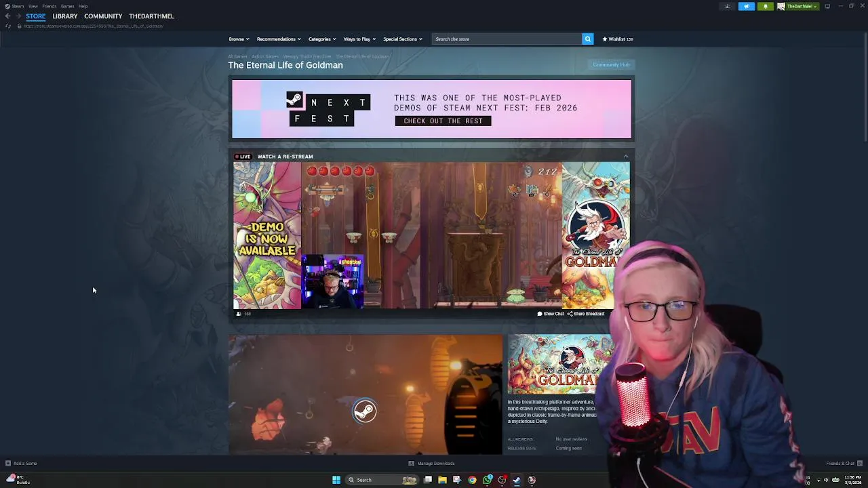Click the store search magnifier button
This screenshot has height=488, width=868.
(x=587, y=39)
